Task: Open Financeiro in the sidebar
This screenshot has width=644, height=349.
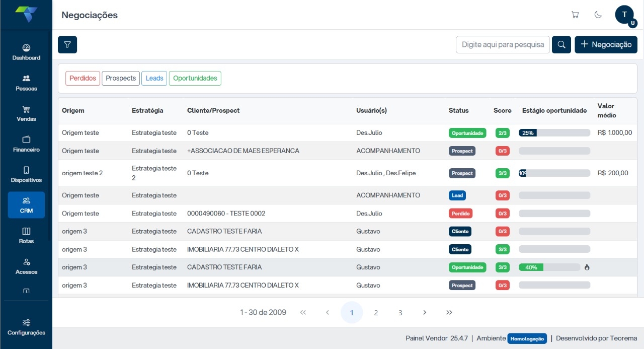Action: point(26,144)
